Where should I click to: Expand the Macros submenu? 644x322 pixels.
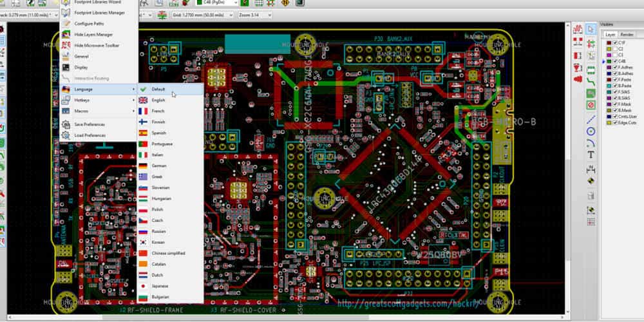98,111
